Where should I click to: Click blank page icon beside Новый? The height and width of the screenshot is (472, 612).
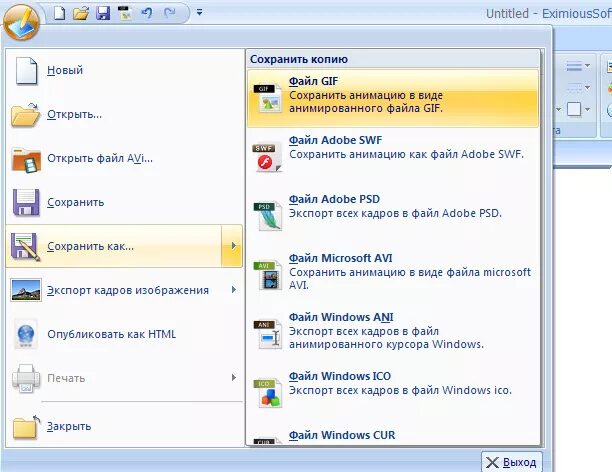coord(26,71)
